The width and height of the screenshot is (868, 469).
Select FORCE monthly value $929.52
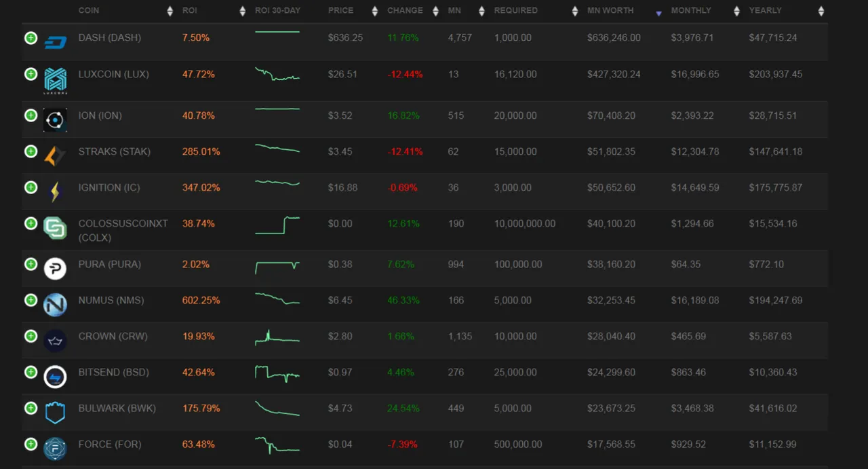point(688,444)
